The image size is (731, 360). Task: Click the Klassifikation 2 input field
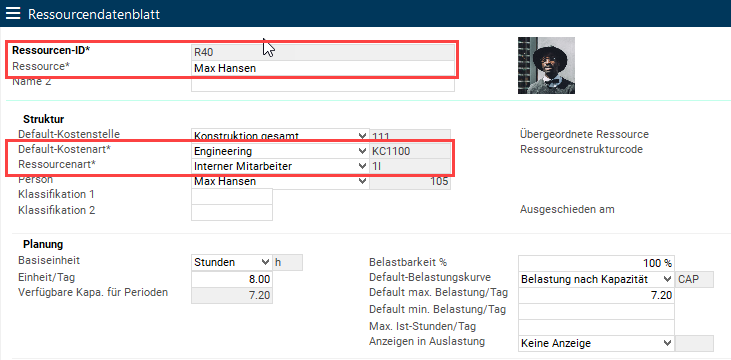pyautogui.click(x=232, y=212)
